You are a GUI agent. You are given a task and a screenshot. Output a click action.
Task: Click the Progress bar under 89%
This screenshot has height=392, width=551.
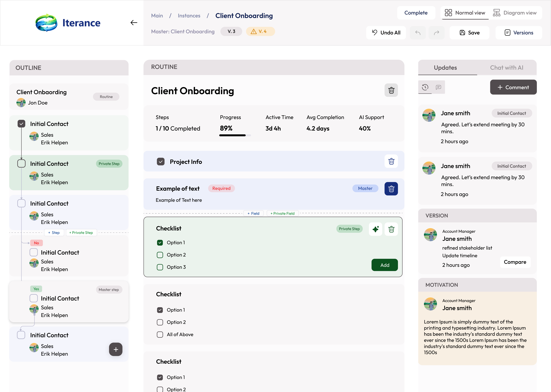tap(235, 135)
